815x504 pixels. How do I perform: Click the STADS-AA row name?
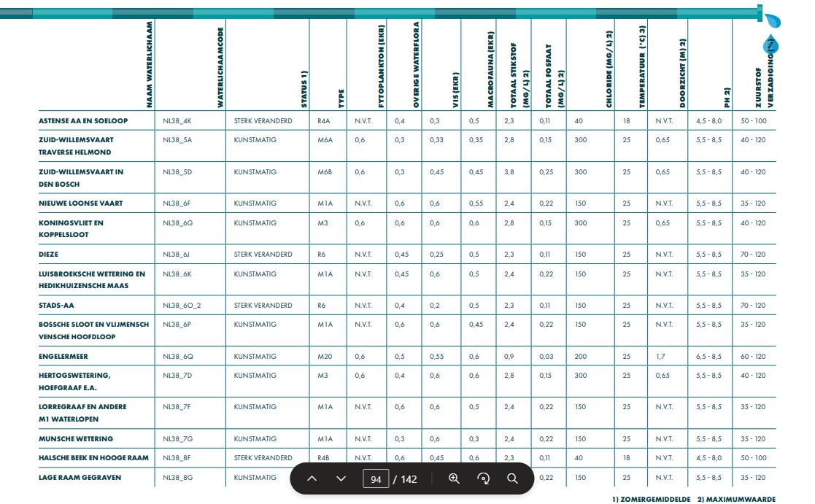point(55,306)
